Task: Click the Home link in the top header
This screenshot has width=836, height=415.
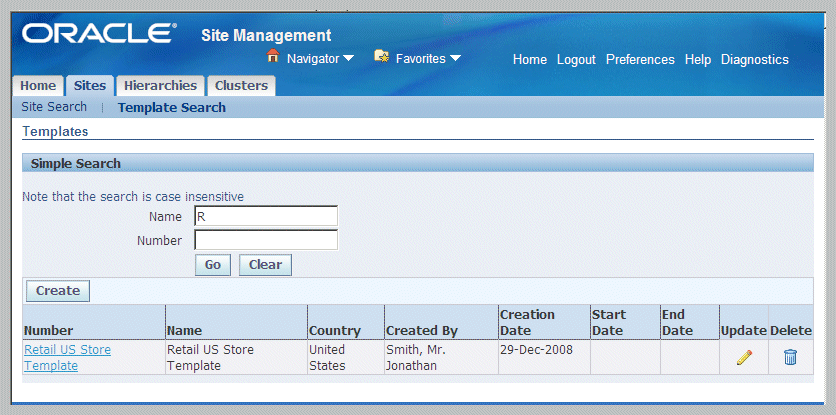Action: (529, 59)
